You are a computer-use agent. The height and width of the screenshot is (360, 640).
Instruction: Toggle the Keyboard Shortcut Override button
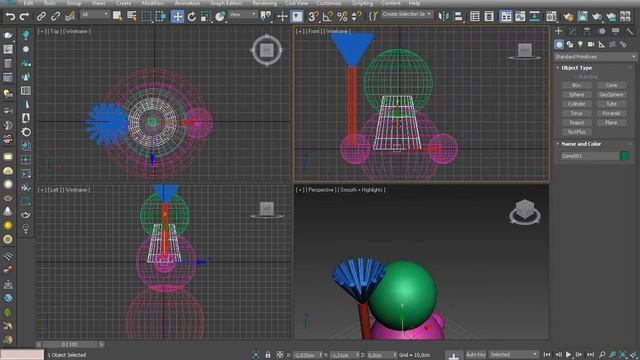297,16
